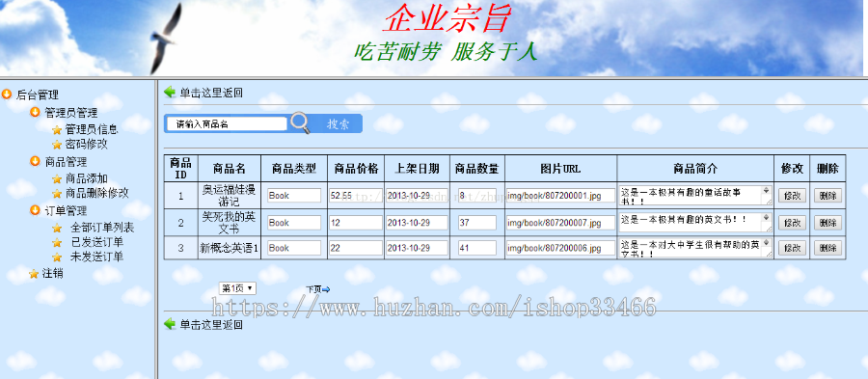Collapse the 管理员管理 section
This screenshot has height=379, width=868.
coord(70,113)
